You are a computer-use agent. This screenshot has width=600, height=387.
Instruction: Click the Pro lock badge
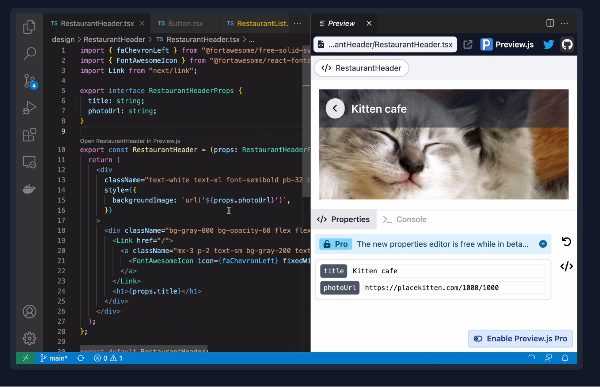[336, 244]
